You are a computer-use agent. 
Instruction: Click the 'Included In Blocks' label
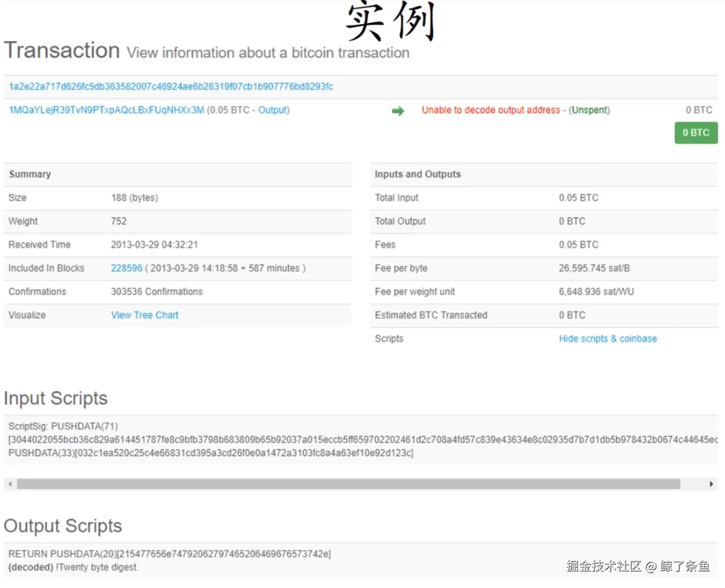click(x=46, y=268)
